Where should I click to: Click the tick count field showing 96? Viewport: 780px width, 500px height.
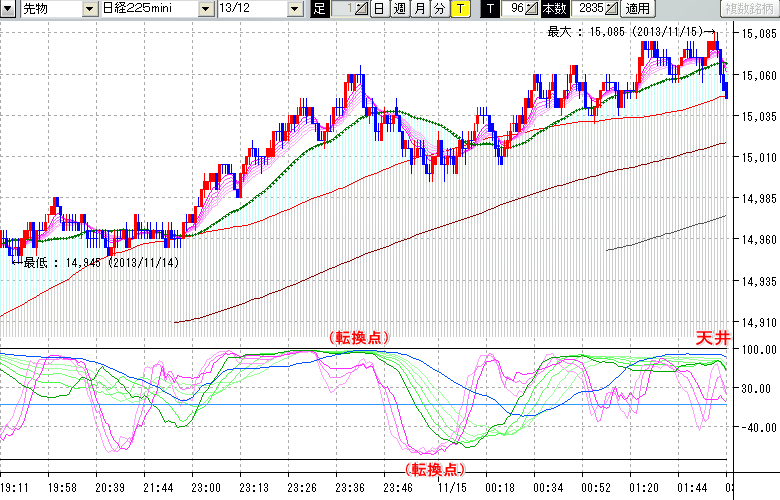point(514,9)
